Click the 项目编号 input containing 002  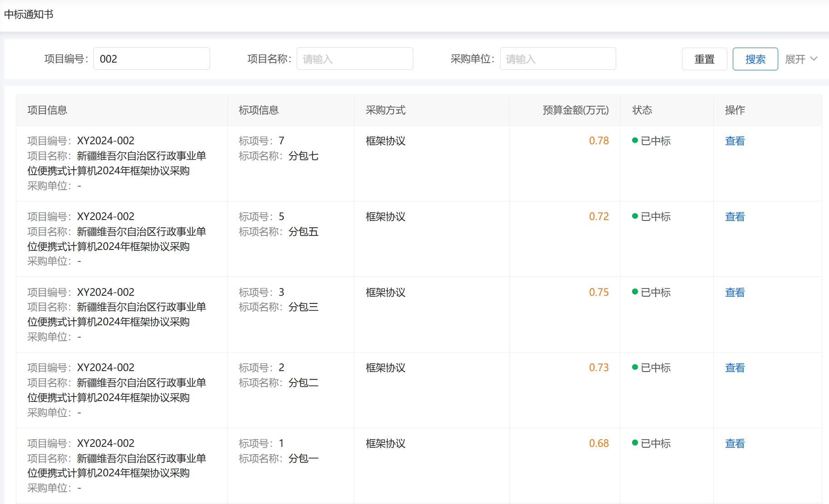[152, 59]
